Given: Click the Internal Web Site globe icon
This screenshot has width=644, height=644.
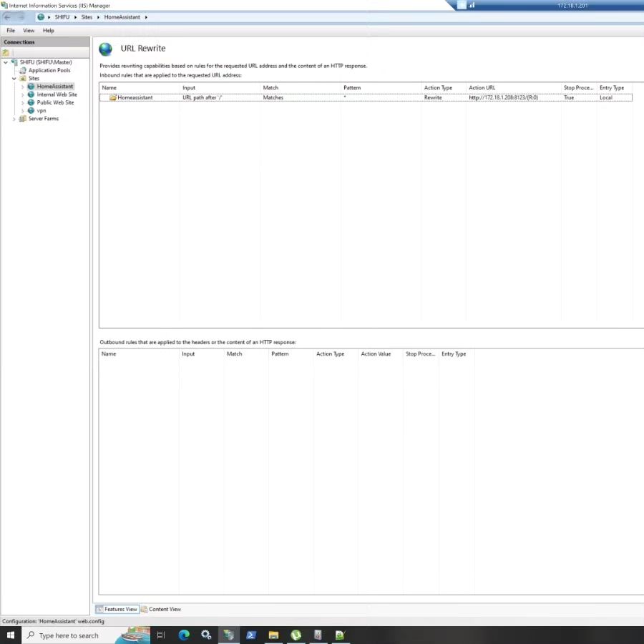Looking at the screenshot, I should click(x=31, y=94).
